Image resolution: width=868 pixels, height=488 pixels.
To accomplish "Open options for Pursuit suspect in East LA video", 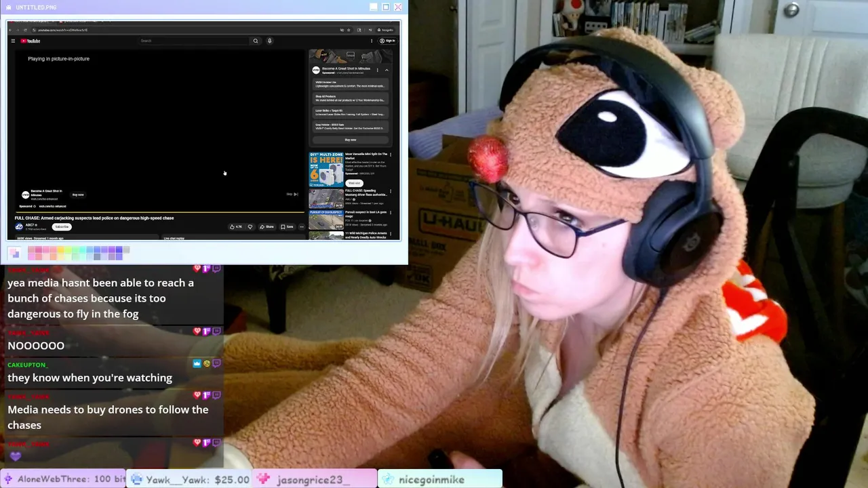I will [391, 213].
